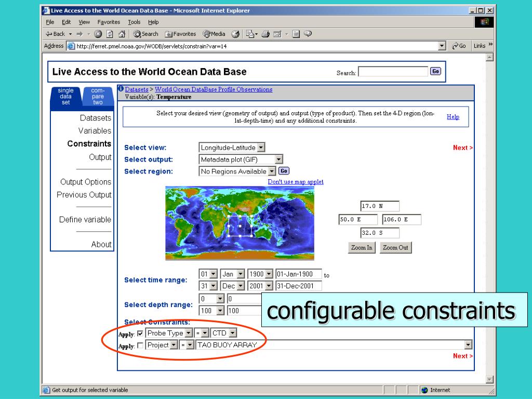Open the Edit menu

coord(66,22)
